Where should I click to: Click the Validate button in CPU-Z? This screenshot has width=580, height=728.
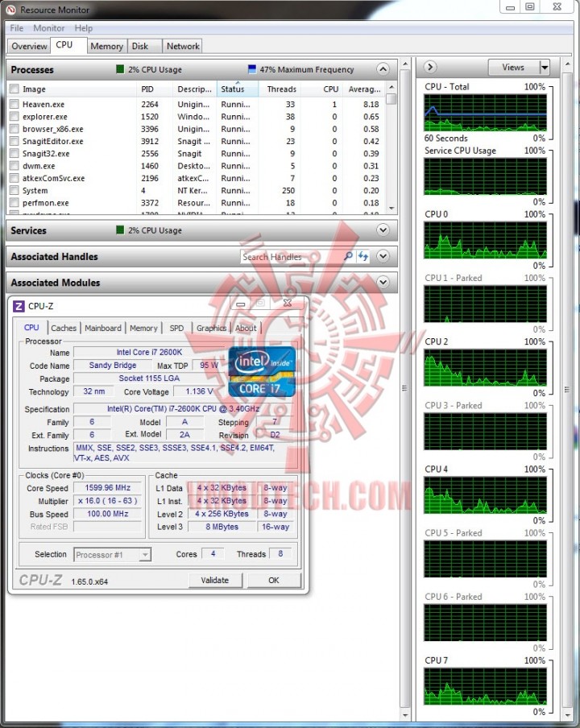[215, 580]
